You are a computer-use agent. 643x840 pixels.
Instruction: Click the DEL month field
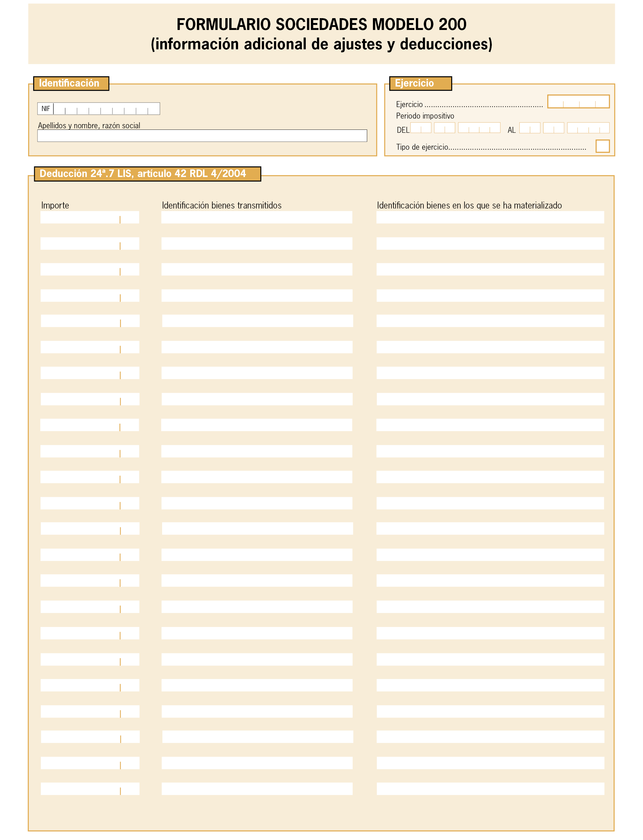(444, 128)
